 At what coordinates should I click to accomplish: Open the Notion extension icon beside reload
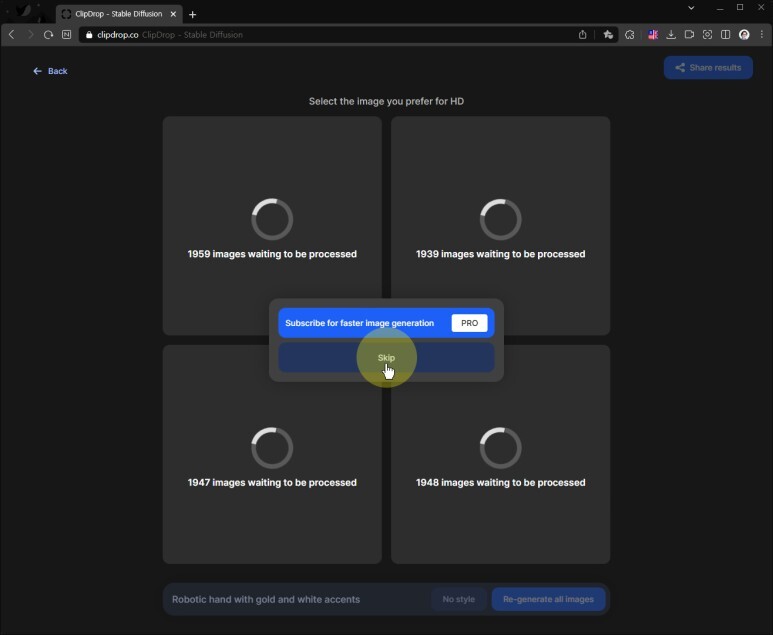point(67,35)
